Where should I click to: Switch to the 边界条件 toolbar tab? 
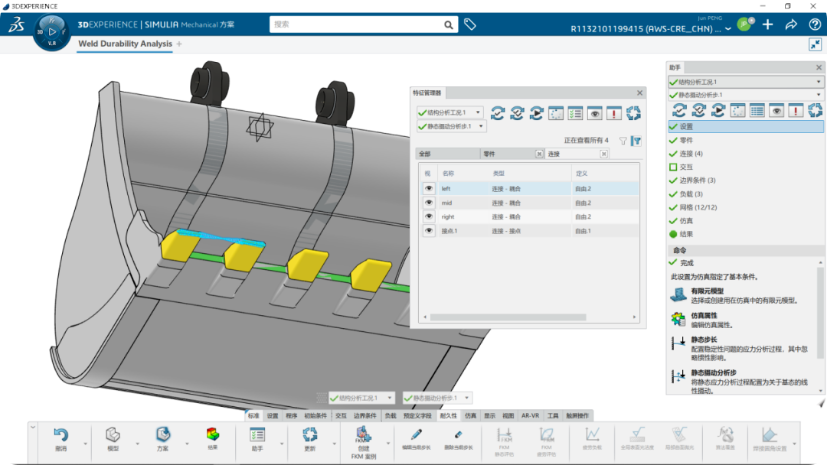click(x=365, y=416)
